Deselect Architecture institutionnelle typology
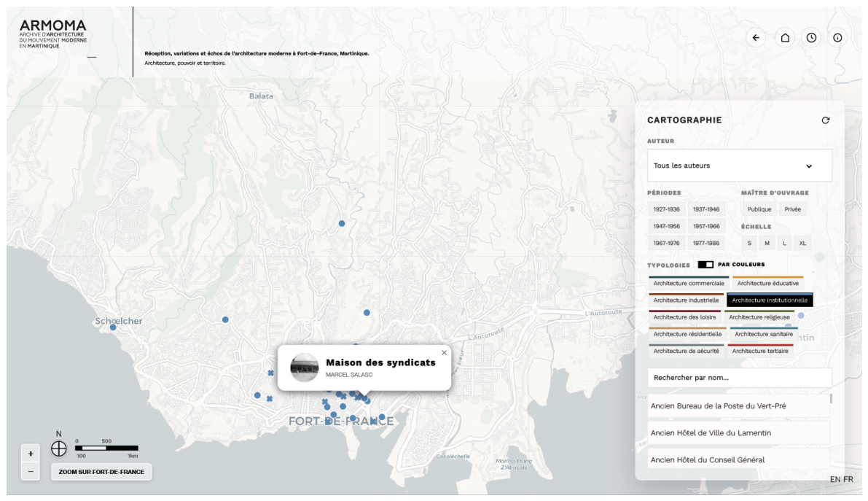 (x=770, y=300)
